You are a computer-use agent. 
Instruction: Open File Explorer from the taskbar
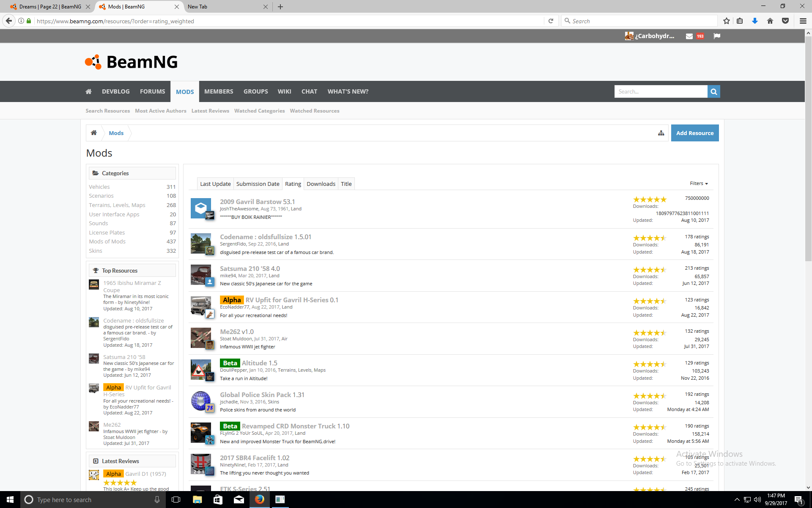(x=197, y=500)
